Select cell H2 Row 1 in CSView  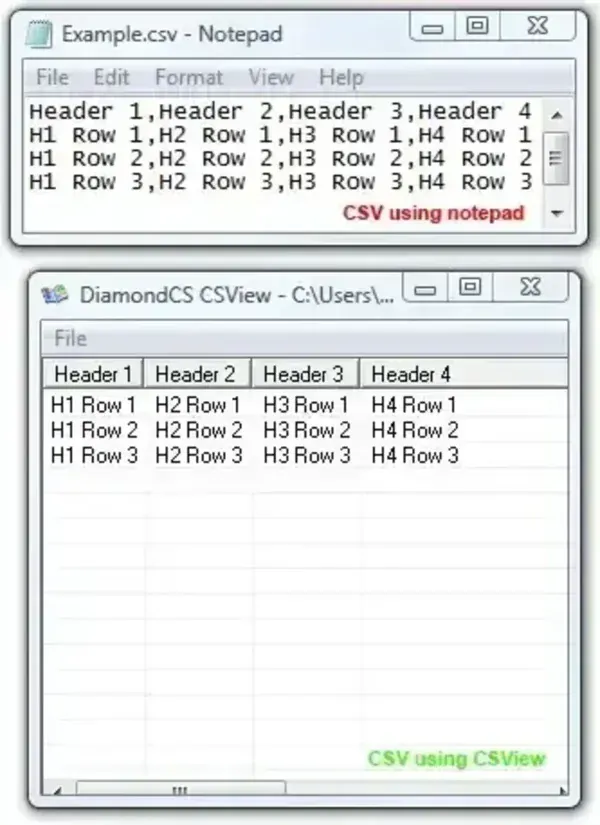(198, 405)
